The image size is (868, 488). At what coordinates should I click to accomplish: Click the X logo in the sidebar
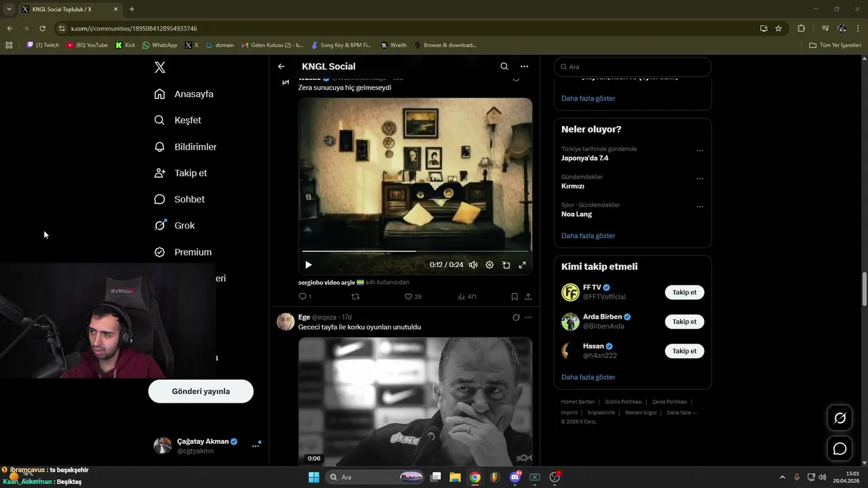click(x=160, y=67)
